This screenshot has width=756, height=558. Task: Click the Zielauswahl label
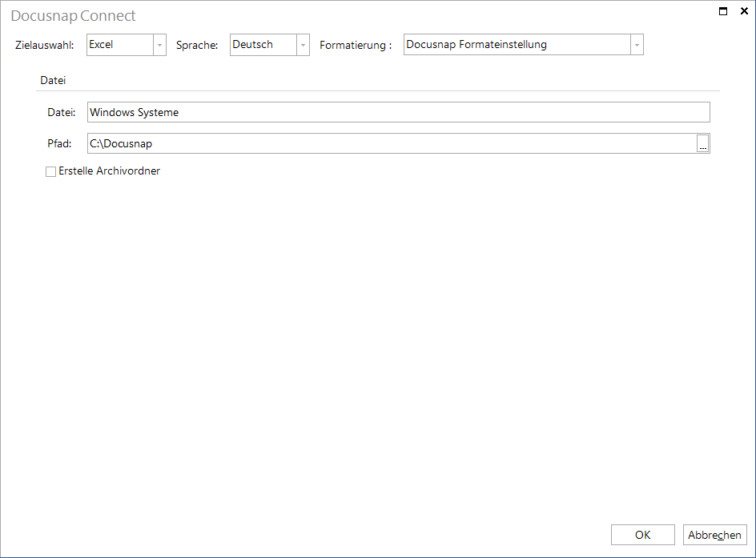tap(44, 46)
